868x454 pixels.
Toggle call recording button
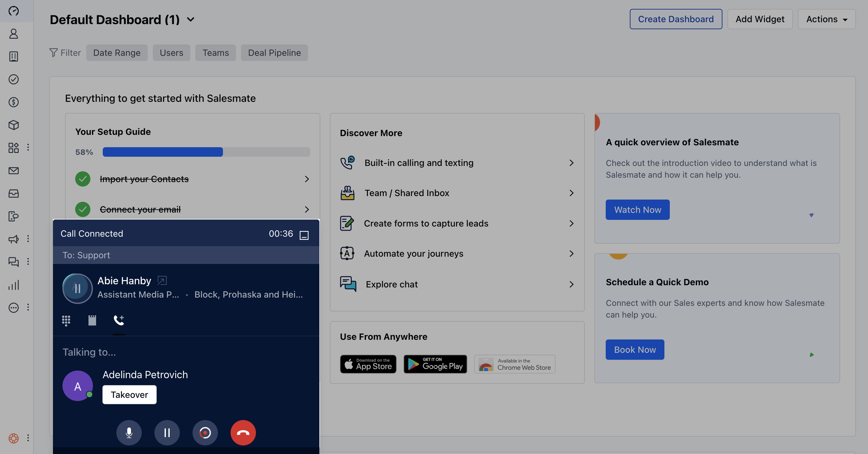pos(205,432)
